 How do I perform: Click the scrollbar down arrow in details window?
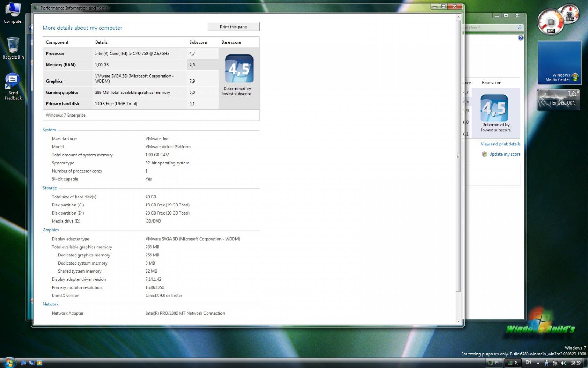pyautogui.click(x=458, y=321)
